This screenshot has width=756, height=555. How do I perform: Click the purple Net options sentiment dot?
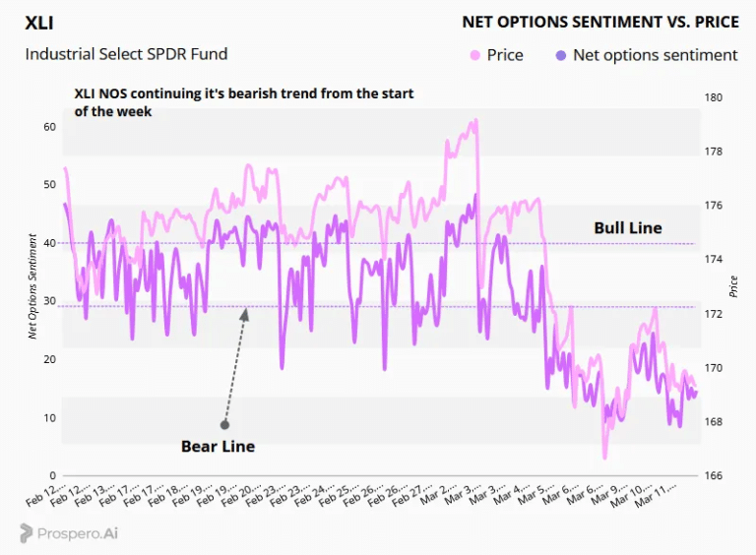(x=561, y=55)
